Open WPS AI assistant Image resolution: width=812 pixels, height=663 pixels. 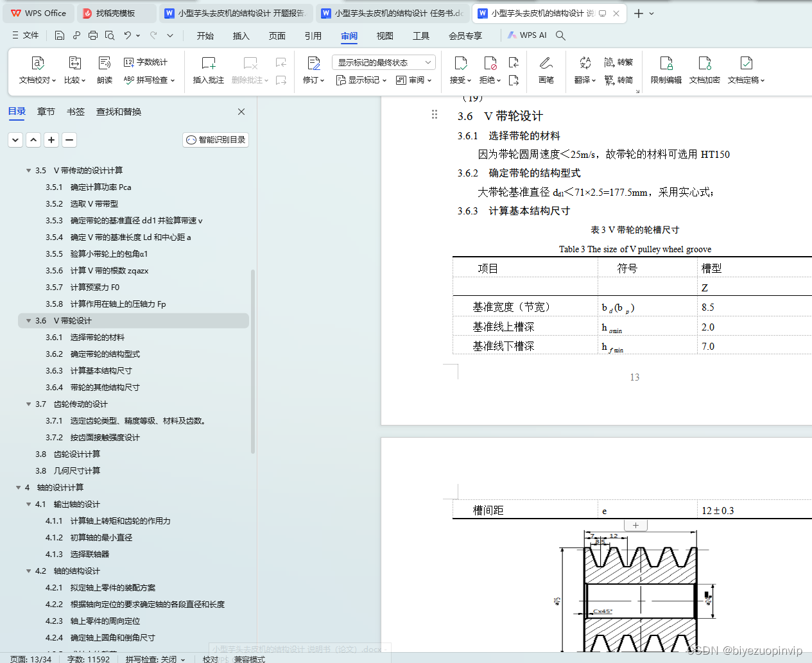point(527,35)
